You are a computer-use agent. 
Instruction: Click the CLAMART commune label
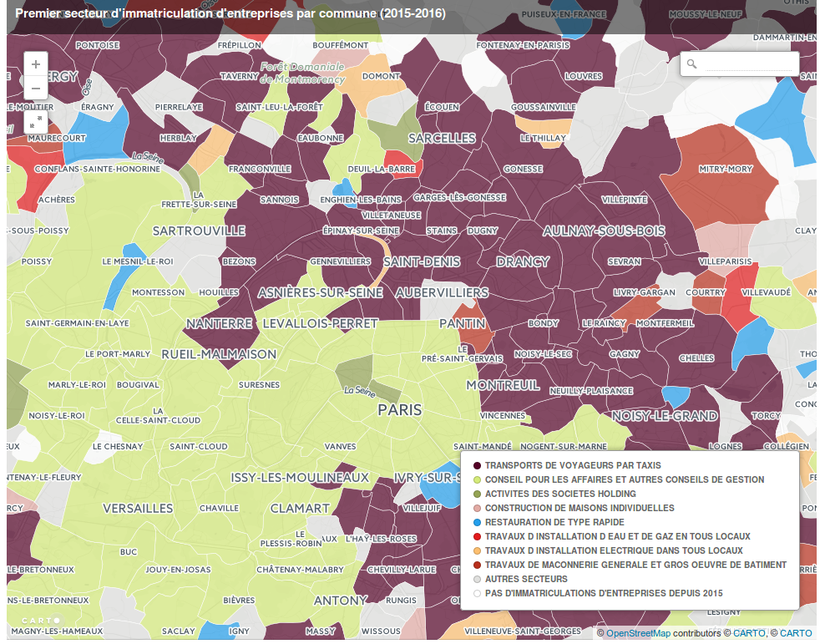(300, 509)
